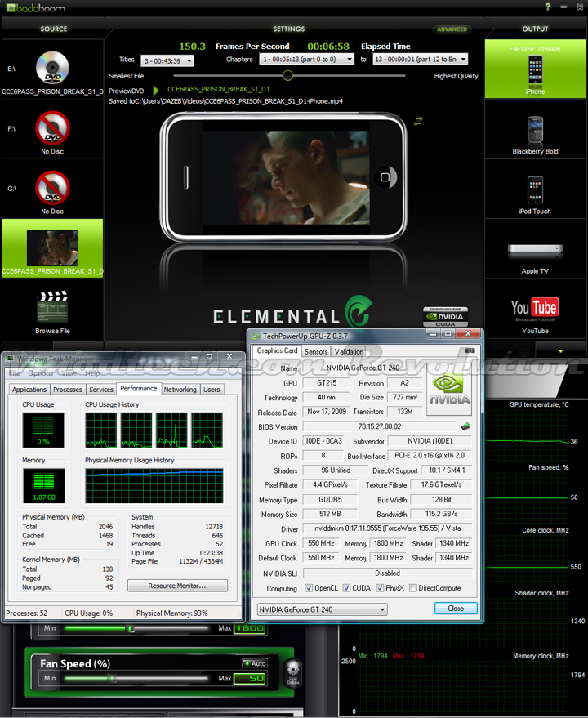Click the Elemental logo
This screenshot has height=718, width=588.
pyautogui.click(x=292, y=313)
